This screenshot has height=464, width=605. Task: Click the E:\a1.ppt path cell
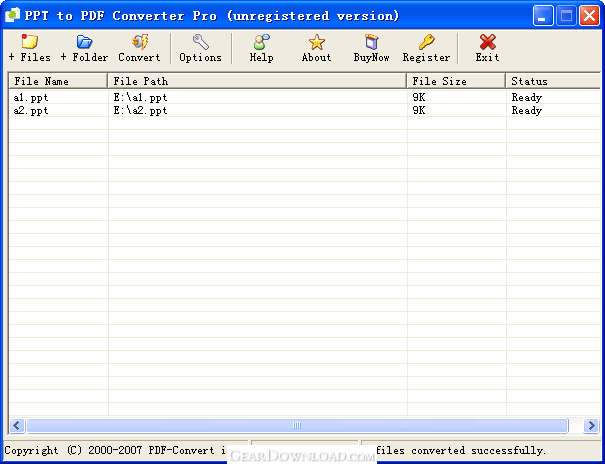pos(140,97)
